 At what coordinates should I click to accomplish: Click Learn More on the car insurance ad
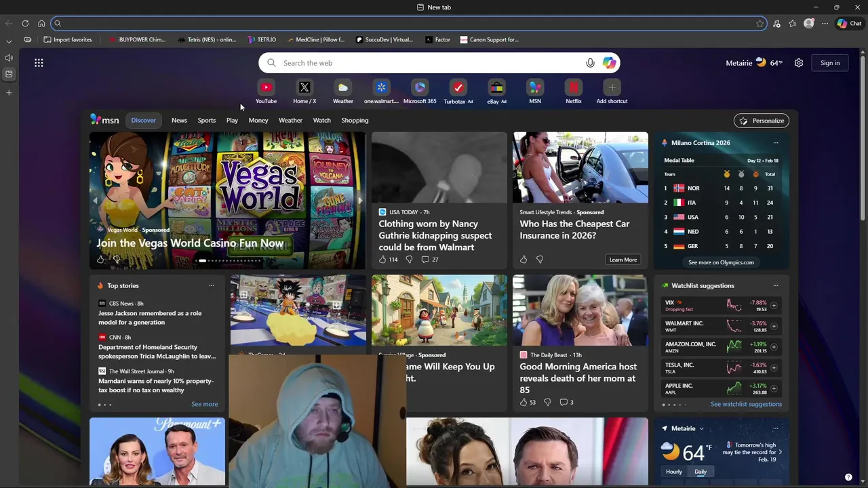pos(623,260)
